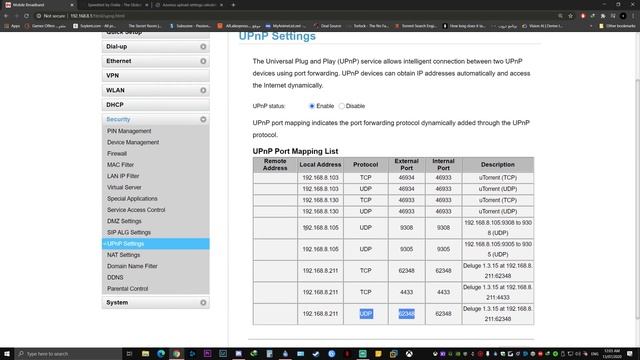Open the Sticky Notes yellow taskbar icon
Viewport: 640px width, 360px height.
(x=378, y=354)
